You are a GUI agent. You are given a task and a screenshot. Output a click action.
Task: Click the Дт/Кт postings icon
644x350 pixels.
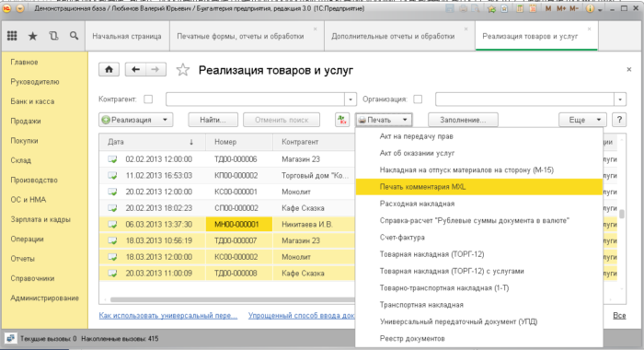pos(341,120)
